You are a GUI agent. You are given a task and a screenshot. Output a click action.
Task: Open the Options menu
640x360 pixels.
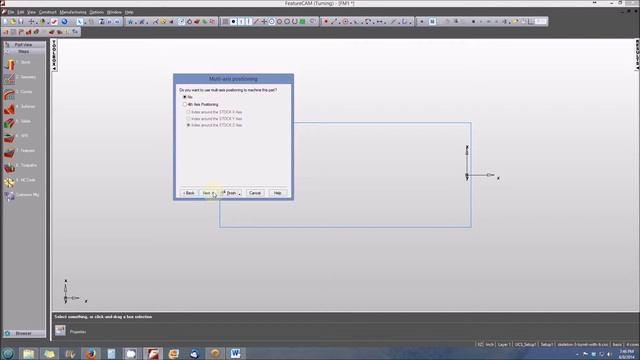coord(96,12)
